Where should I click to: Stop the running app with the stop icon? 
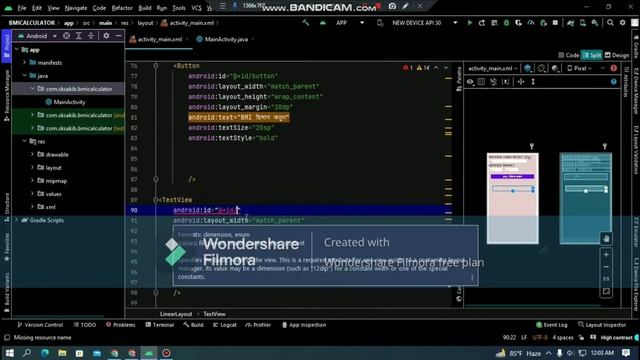555,23
